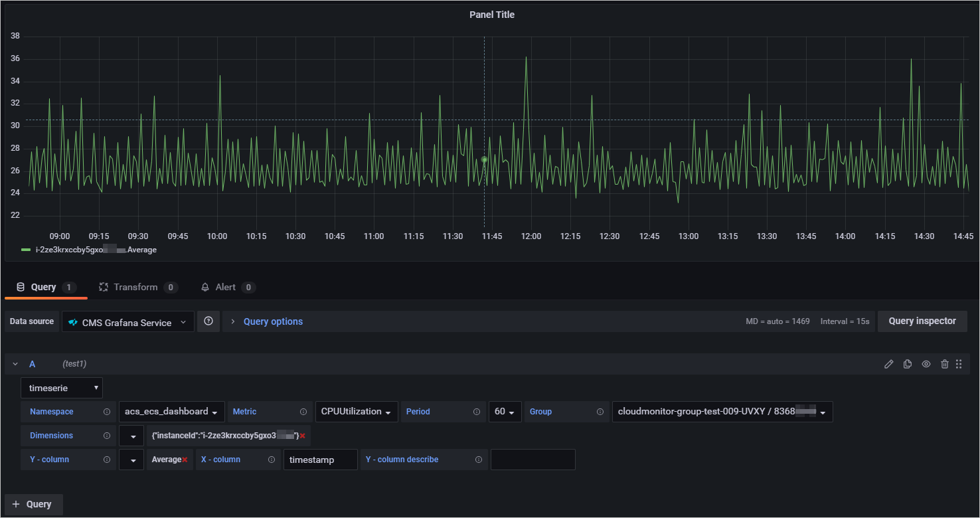Viewport: 980px width, 518px height.
Task: Click the timestamp X-column input field
Action: [320, 459]
